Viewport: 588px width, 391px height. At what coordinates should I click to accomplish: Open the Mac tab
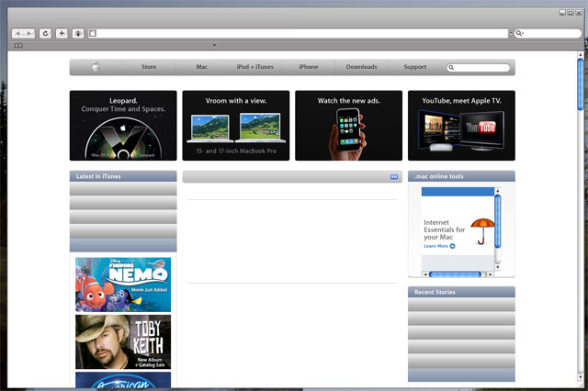pyautogui.click(x=202, y=67)
